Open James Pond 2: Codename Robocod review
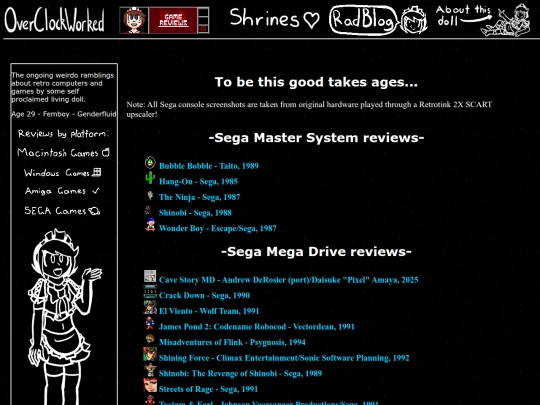 pos(257,327)
